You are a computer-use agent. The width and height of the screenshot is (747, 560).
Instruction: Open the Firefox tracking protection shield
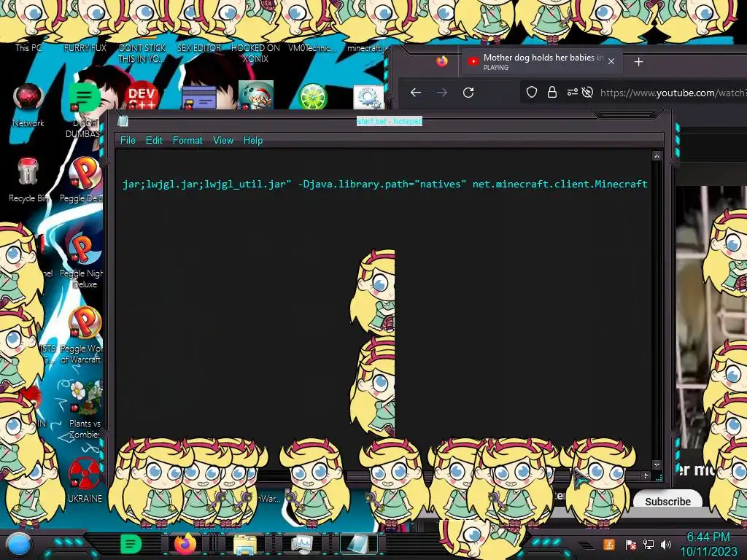(532, 92)
